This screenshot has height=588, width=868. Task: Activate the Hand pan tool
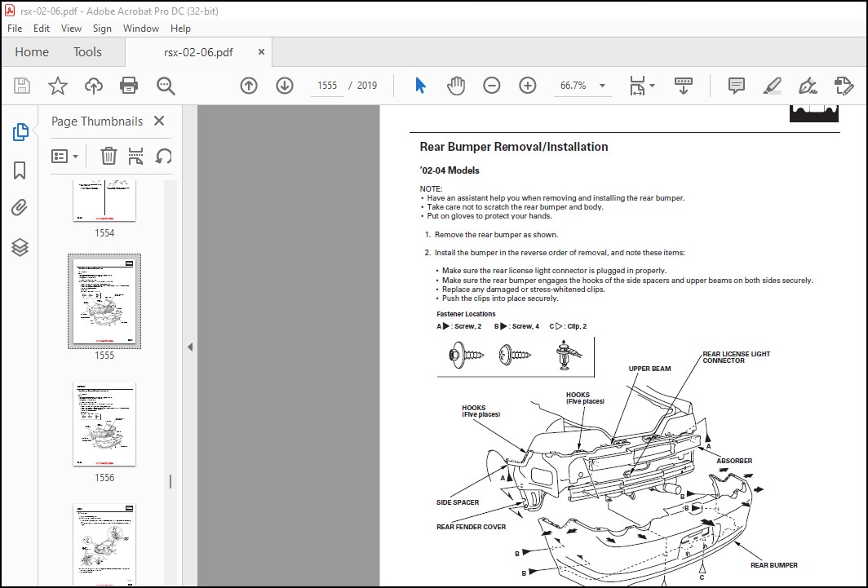[455, 86]
